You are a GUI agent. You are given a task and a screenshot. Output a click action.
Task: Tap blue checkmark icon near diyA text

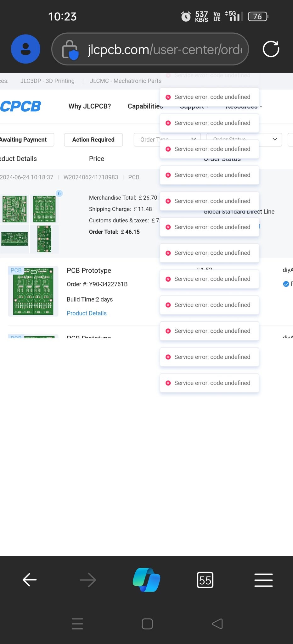click(286, 284)
